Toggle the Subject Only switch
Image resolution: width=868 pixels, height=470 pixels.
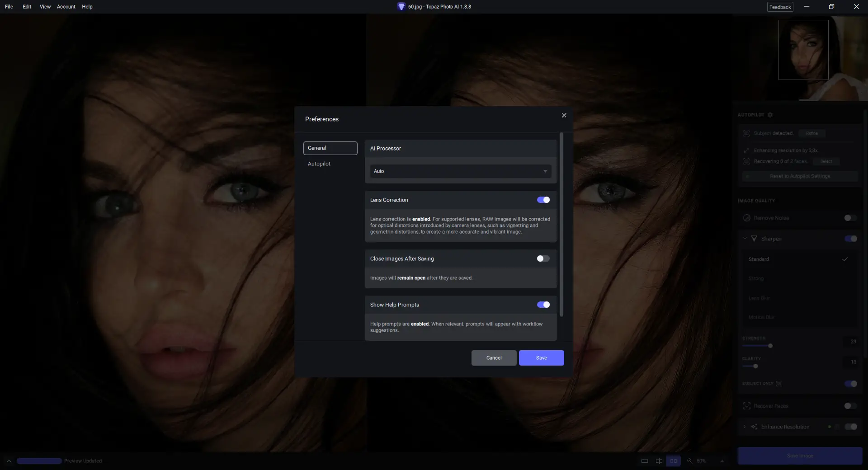click(850, 384)
